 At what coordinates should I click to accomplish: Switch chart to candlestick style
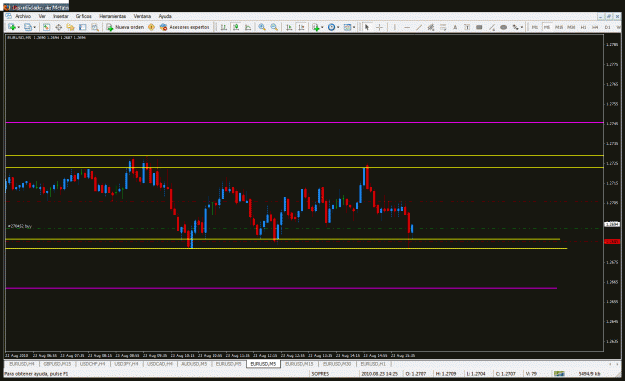click(236, 27)
